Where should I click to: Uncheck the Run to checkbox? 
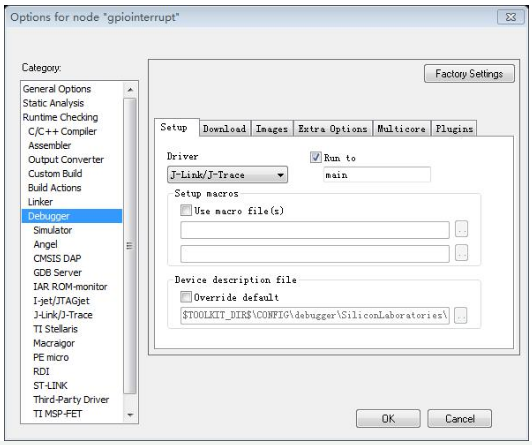point(316,157)
